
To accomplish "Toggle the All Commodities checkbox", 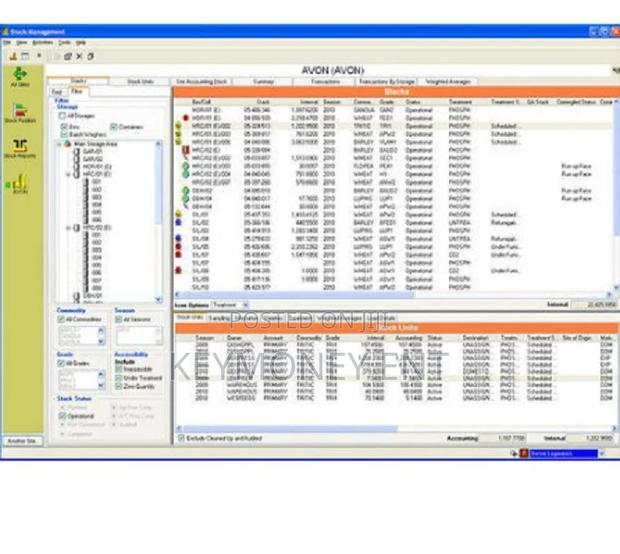I will (60, 319).
